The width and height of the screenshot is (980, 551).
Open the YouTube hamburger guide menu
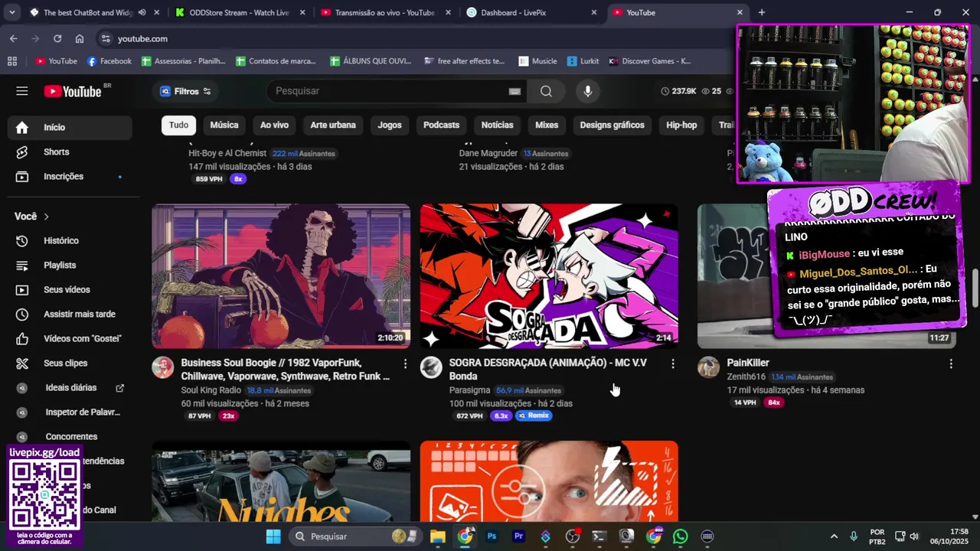coord(21,91)
